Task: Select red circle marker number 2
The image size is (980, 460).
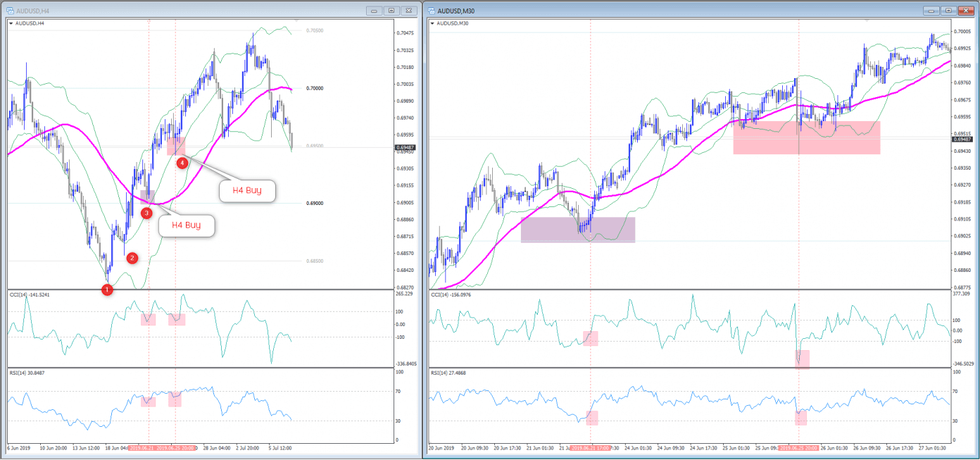Action: [x=132, y=258]
